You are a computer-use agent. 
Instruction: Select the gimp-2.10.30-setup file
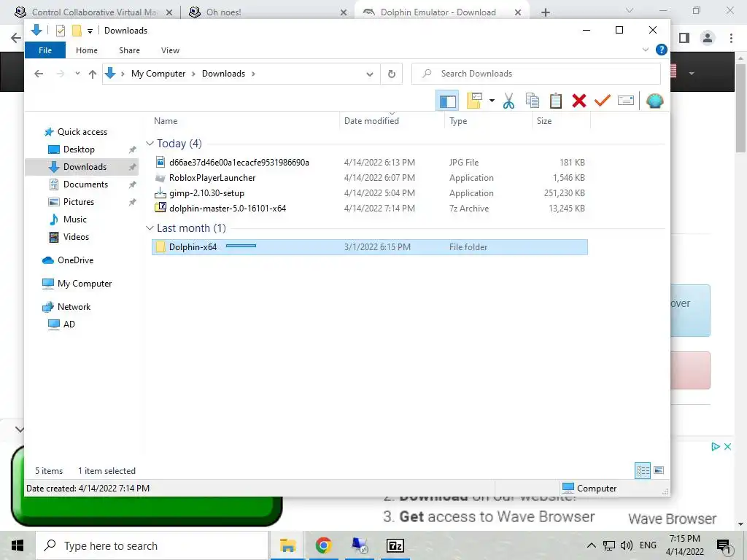pyautogui.click(x=370, y=192)
